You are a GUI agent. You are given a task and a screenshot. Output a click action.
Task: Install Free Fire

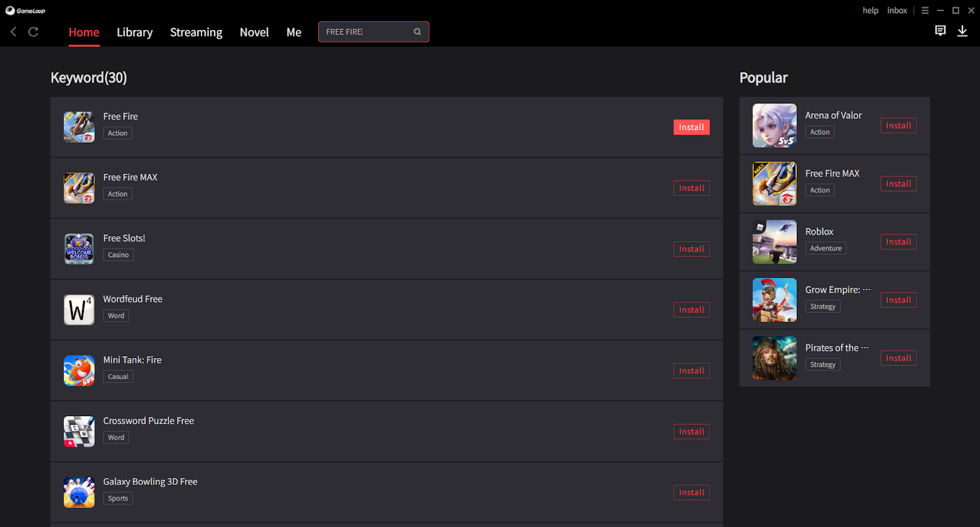tap(692, 127)
